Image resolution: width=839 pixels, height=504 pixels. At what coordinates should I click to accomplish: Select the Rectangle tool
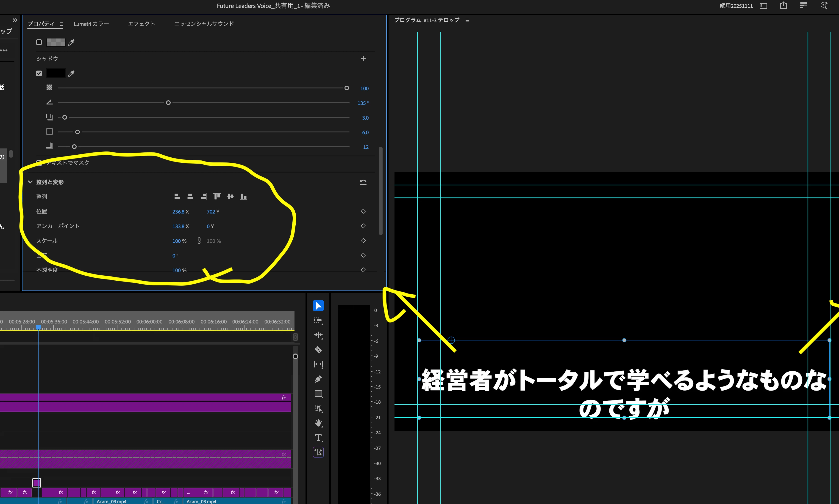point(318,394)
